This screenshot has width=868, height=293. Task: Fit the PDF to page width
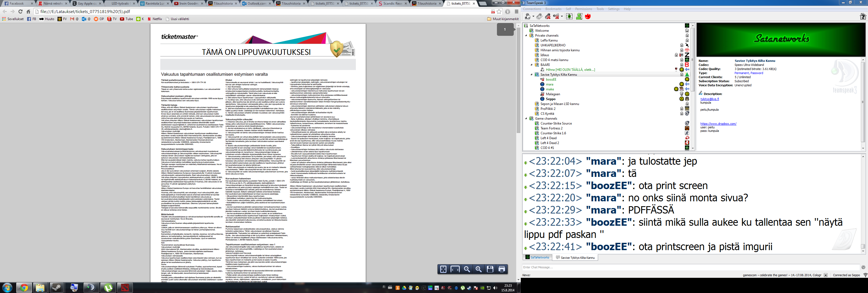pyautogui.click(x=455, y=269)
